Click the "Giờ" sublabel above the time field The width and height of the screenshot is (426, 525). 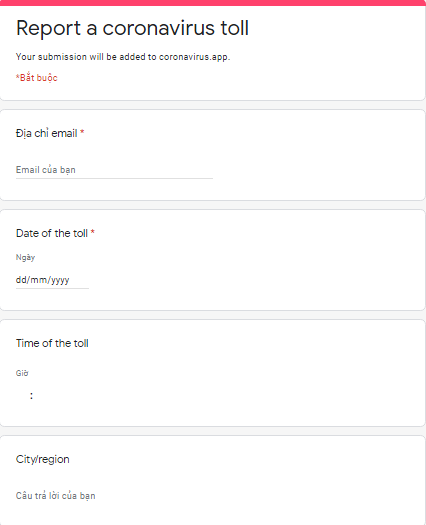coord(22,373)
